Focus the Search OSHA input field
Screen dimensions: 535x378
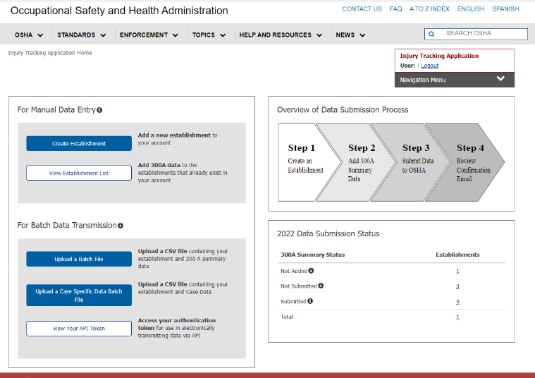[476, 34]
